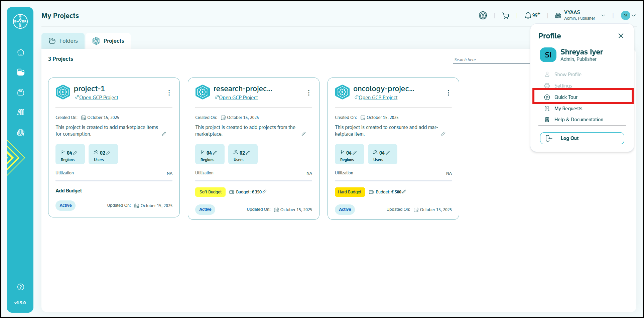Open the three-dot menu on the research project card

309,93
